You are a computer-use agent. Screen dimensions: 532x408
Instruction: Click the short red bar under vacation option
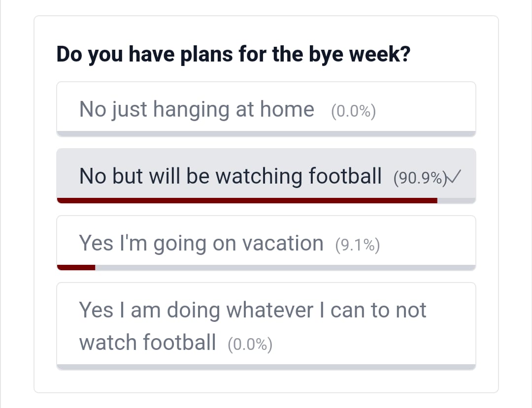click(x=76, y=267)
